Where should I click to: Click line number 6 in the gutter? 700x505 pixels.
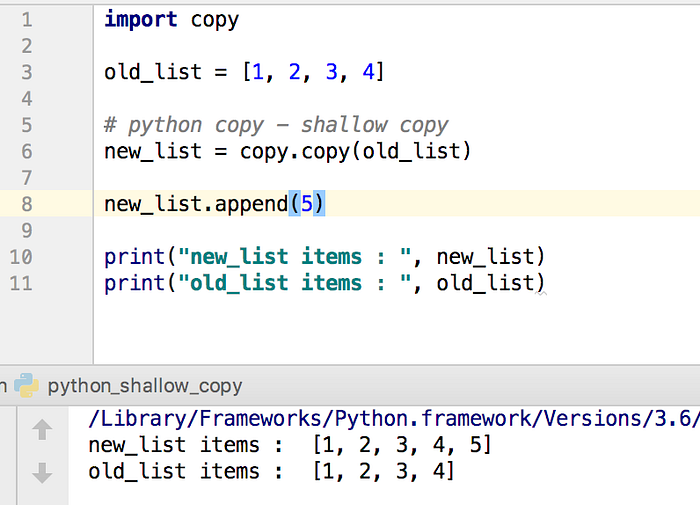[x=27, y=152]
